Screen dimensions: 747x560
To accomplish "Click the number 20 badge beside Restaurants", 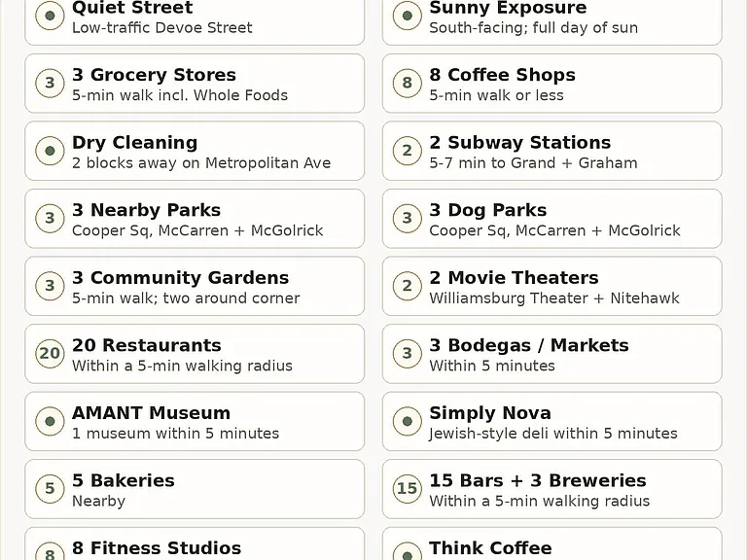I will 50,353.
